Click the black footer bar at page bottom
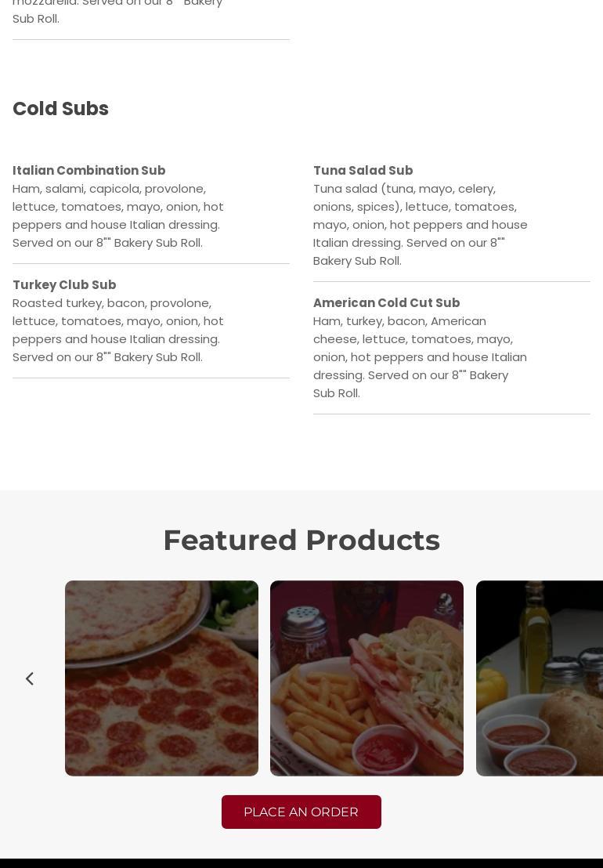603x868 pixels. click(301, 863)
